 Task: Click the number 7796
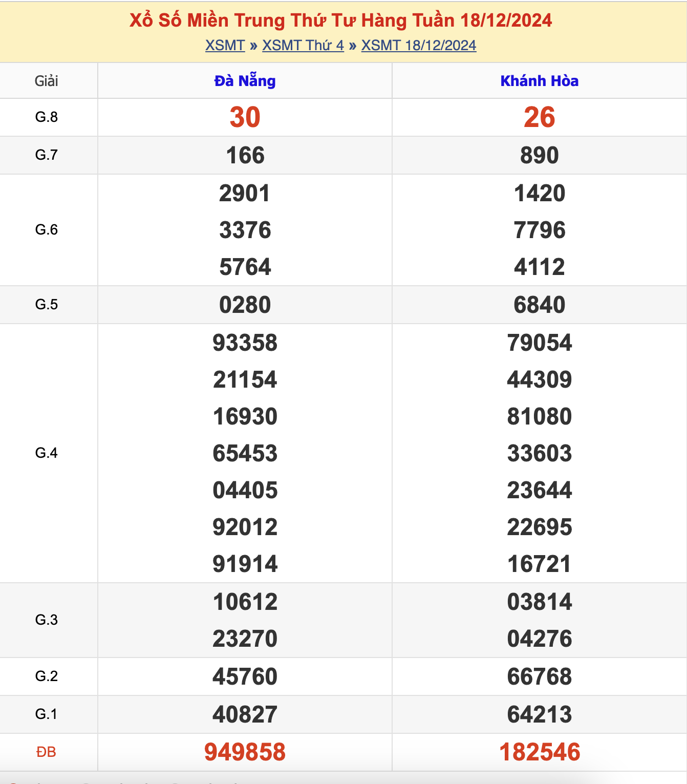(x=540, y=230)
